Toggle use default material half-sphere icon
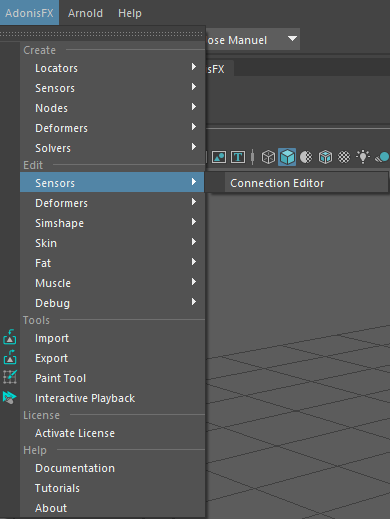Viewport: 390px width, 519px height. point(306,157)
